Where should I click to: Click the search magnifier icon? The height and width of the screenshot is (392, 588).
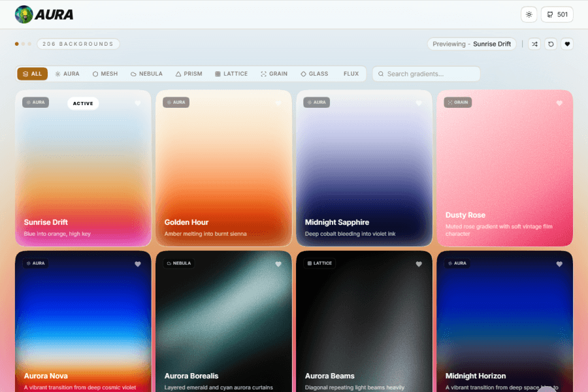point(381,74)
